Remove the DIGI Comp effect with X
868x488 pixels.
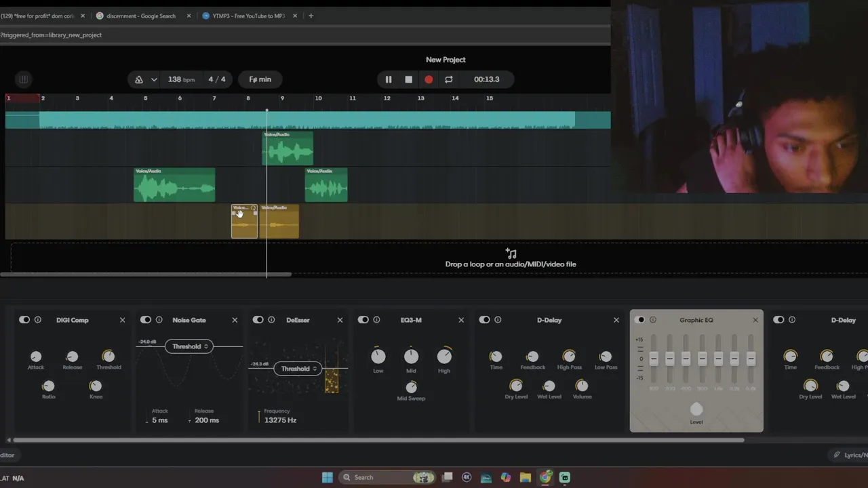pos(123,320)
